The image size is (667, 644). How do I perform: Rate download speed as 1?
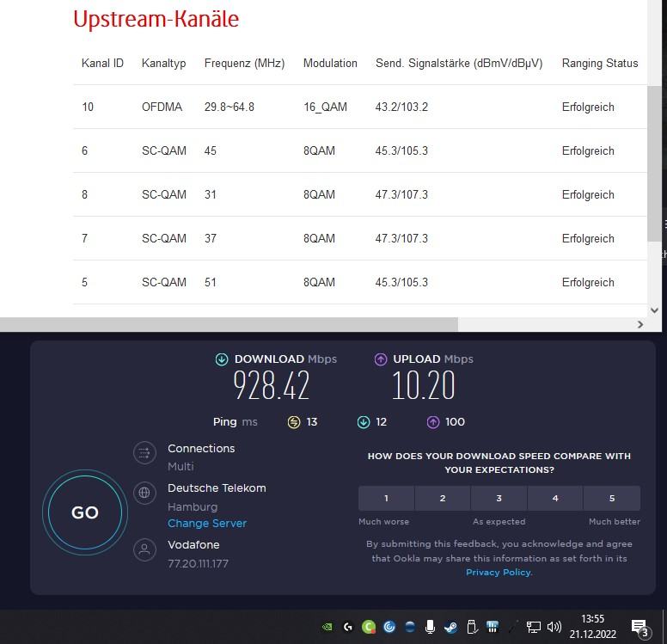pyautogui.click(x=386, y=498)
